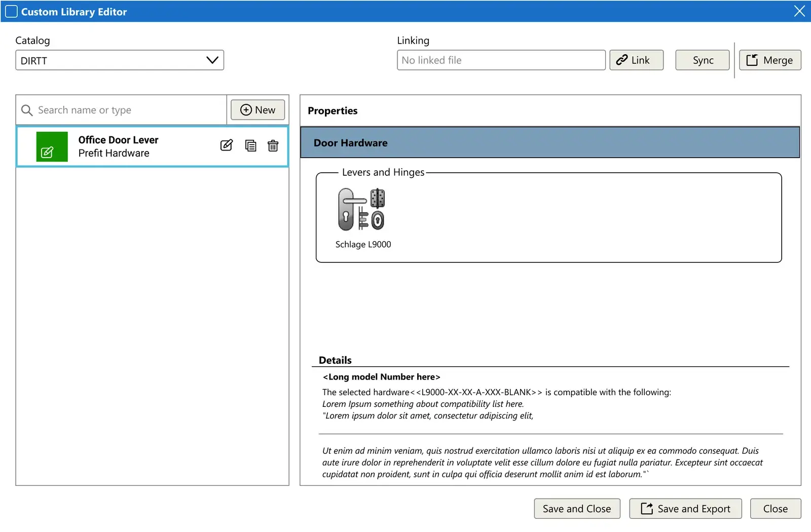The height and width of the screenshot is (532, 811).
Task: Click the Schlage L9000 label
Action: [x=363, y=244]
